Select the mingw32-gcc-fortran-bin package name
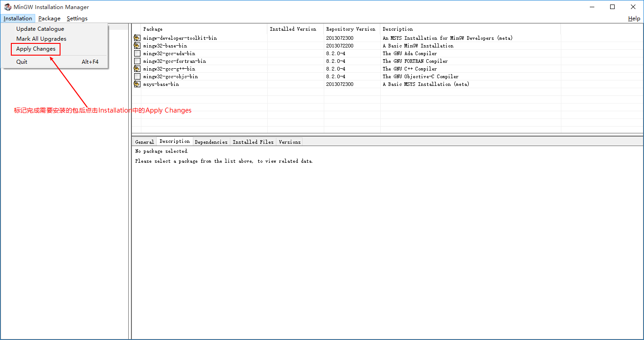 point(174,61)
